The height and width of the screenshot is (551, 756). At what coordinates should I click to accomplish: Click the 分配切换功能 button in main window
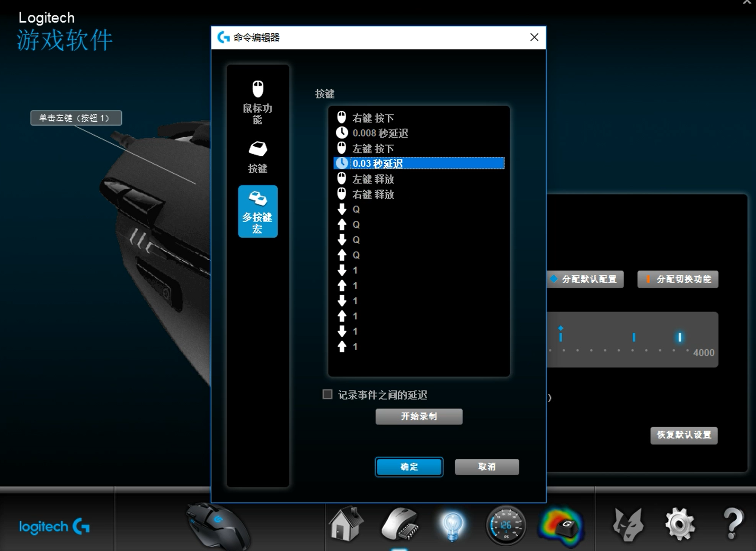(678, 279)
